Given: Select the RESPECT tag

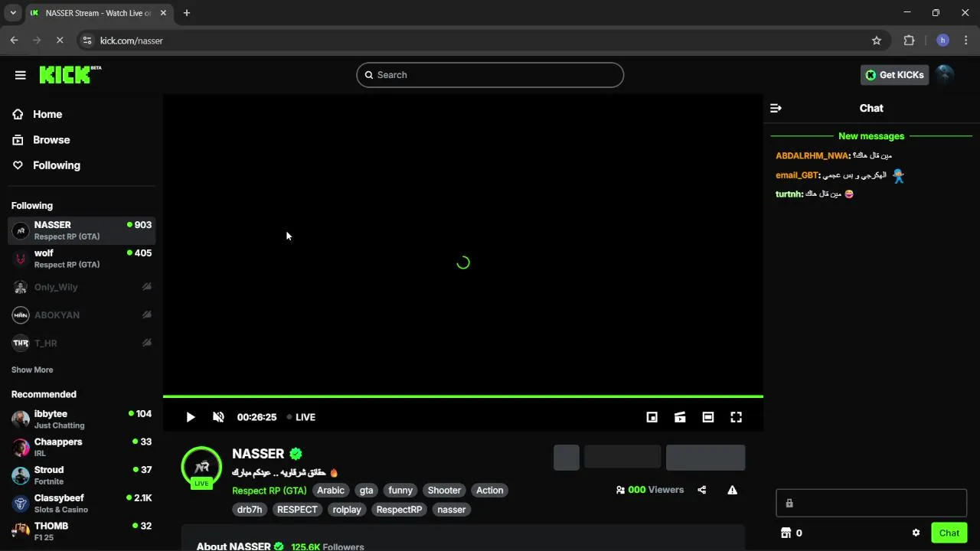Looking at the screenshot, I should [x=297, y=510].
